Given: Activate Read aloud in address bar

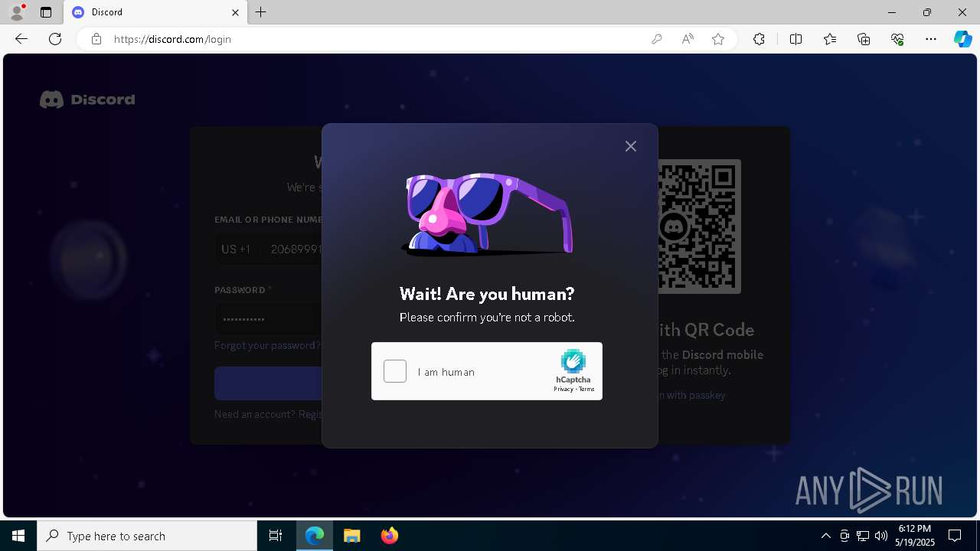Looking at the screenshot, I should 688,39.
